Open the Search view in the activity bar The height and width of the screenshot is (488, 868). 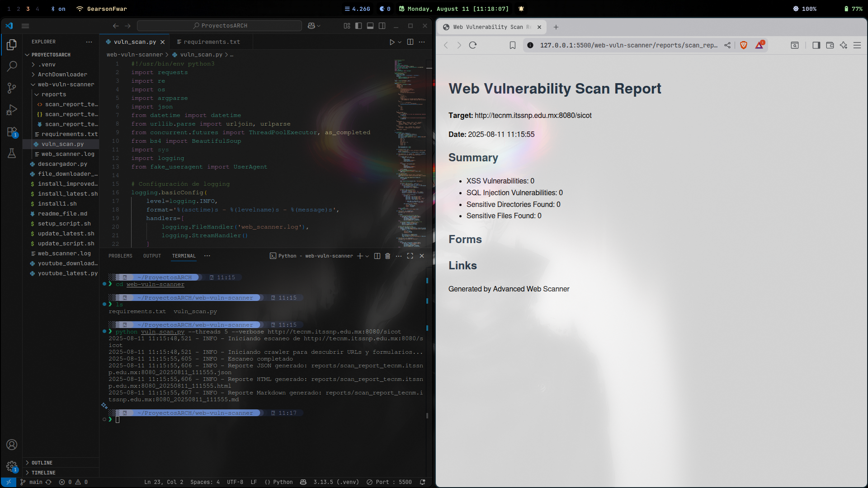point(12,66)
